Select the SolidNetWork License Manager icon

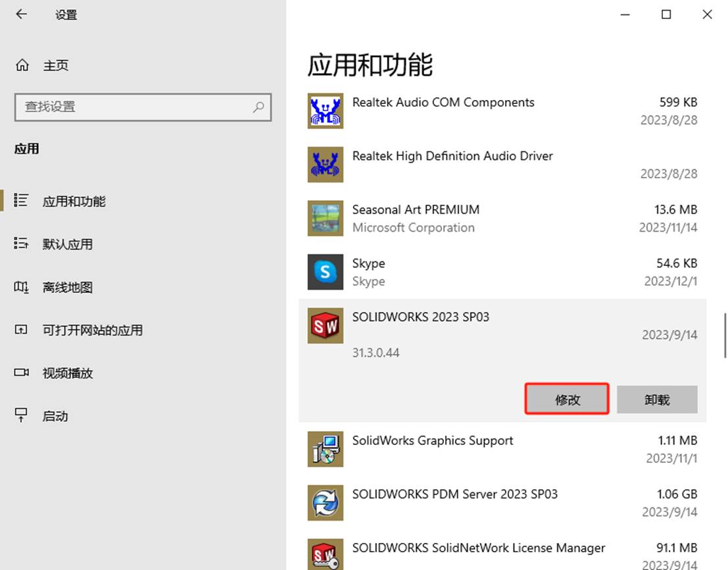tap(326, 555)
